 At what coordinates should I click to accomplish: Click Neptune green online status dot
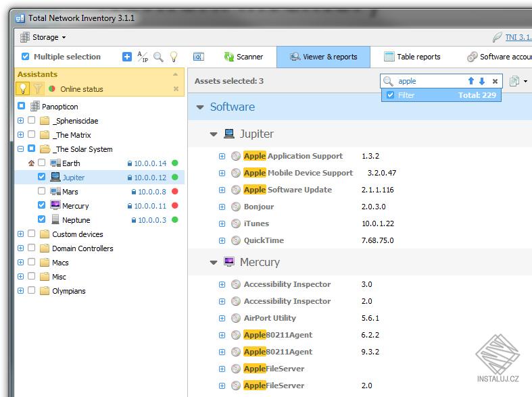175,219
